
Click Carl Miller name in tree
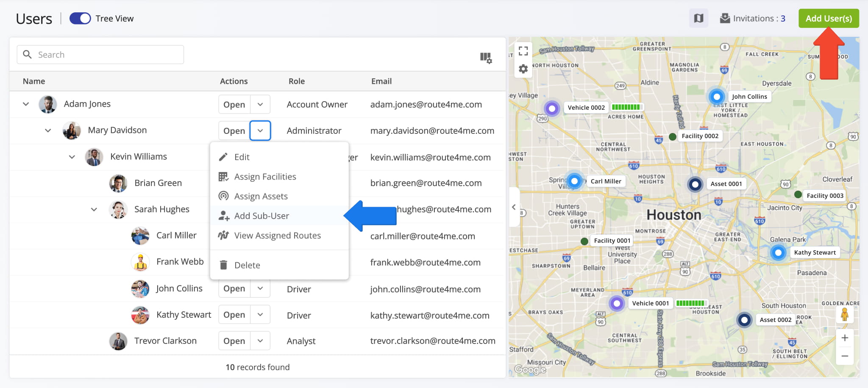[176, 236]
